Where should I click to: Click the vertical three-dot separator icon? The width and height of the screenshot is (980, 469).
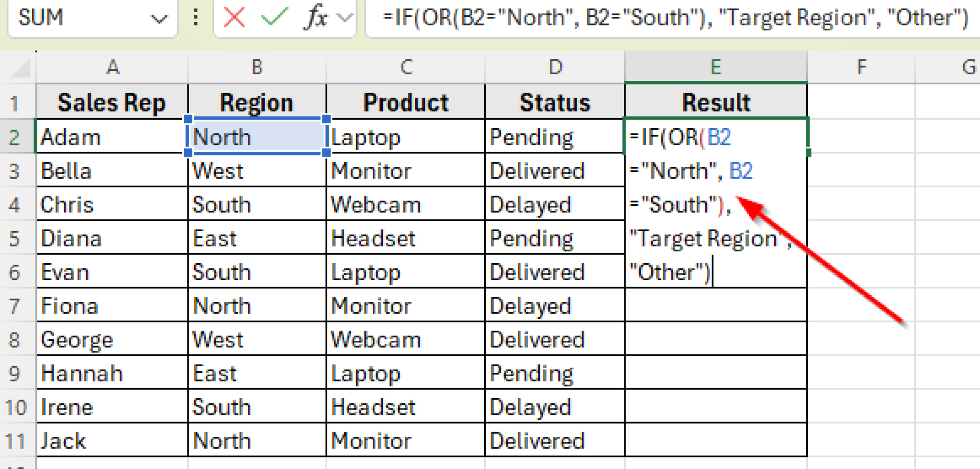click(x=196, y=18)
